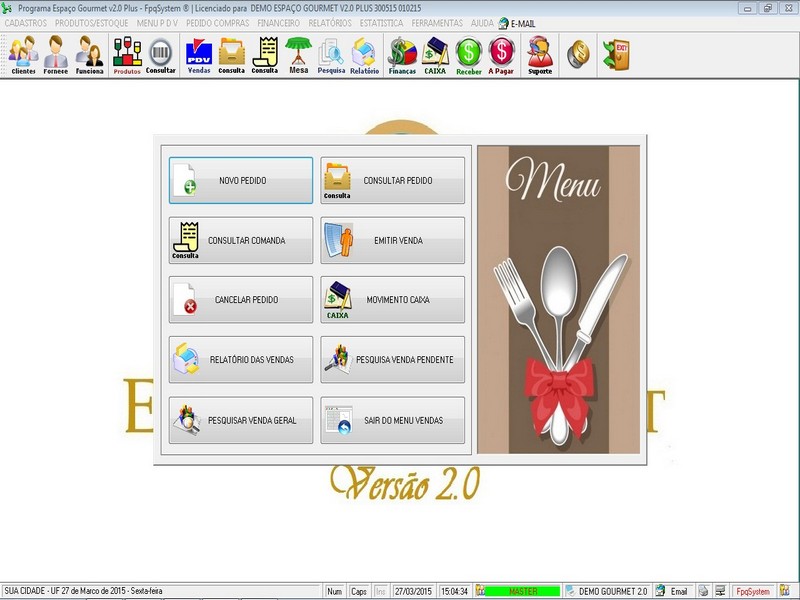Open the AJUDA menu
The image size is (800, 600).
tap(482, 23)
